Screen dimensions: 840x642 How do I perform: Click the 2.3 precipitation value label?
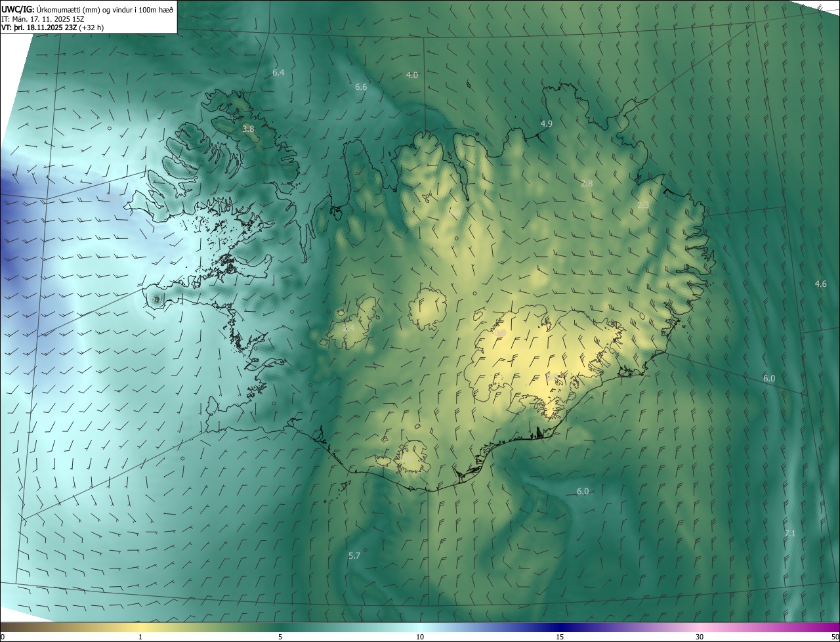click(x=643, y=205)
